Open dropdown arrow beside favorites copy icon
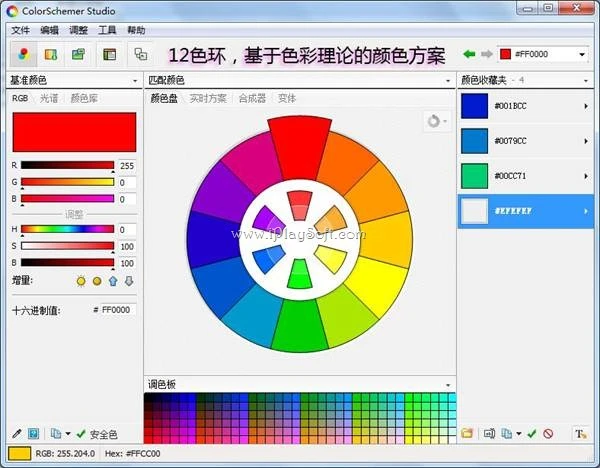The image size is (600, 468). 518,434
